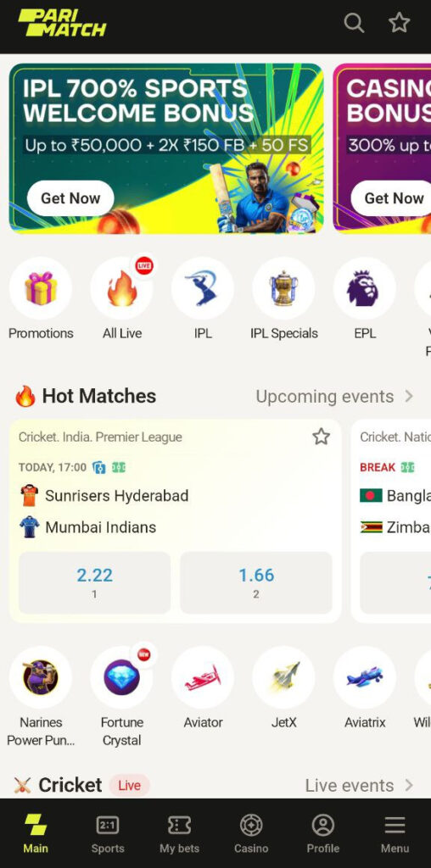Click Get Now on IPL welcome bonus

coord(70,198)
